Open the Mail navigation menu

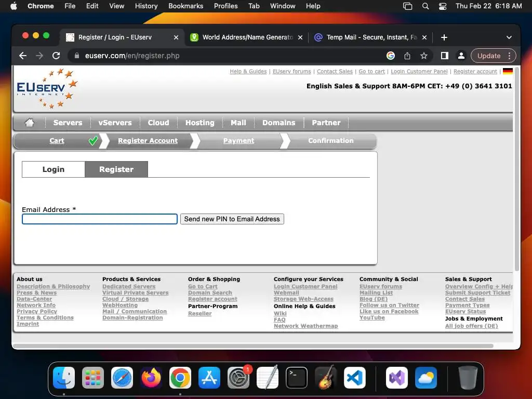(238, 123)
